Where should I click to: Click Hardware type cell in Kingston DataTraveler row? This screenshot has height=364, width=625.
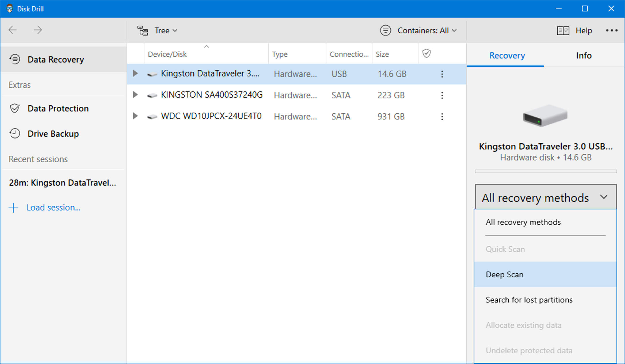click(295, 74)
